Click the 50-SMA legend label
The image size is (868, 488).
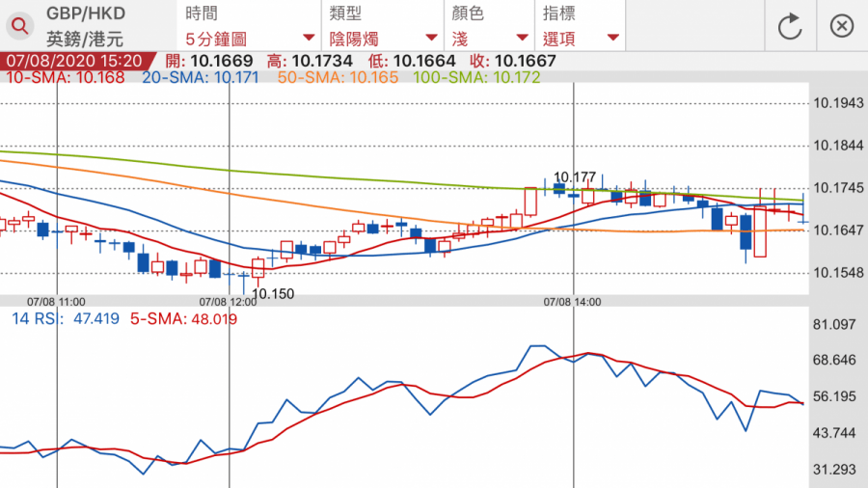pyautogui.click(x=338, y=77)
